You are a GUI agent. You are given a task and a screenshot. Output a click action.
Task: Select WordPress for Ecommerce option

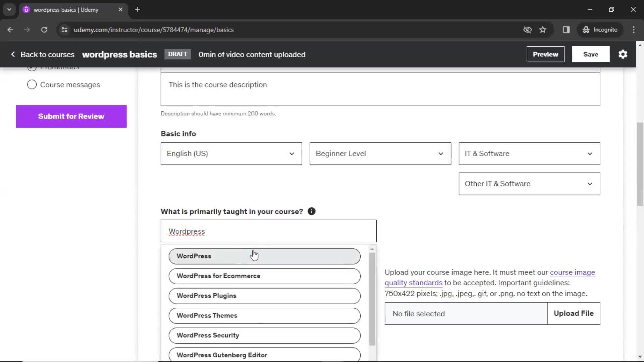point(265,276)
